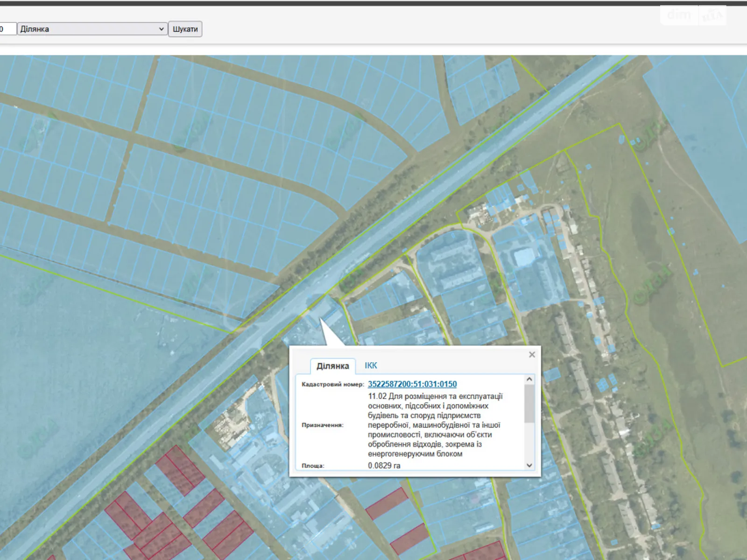Click the popup scroll-up arrow
747x560 pixels.
click(x=529, y=379)
